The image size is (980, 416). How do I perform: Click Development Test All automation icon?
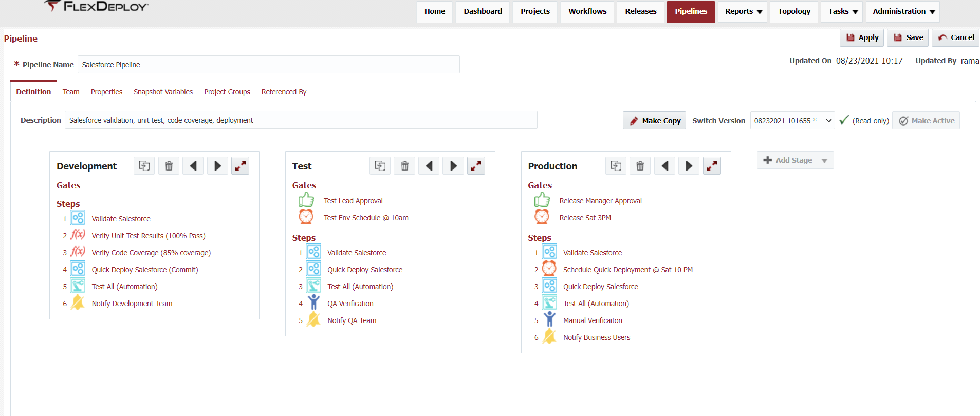click(x=78, y=286)
